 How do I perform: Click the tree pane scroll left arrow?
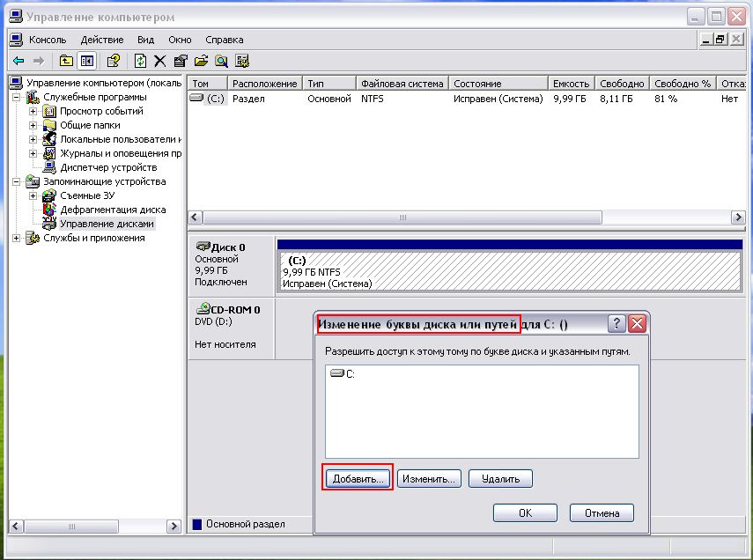click(x=16, y=526)
